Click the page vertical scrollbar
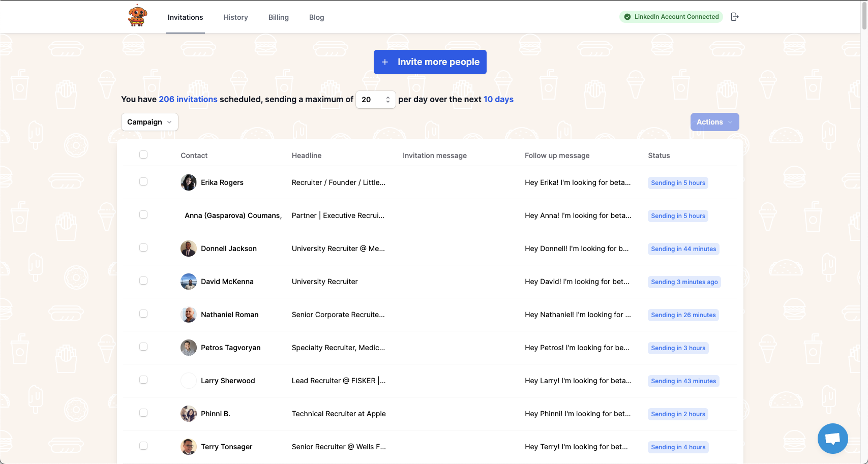The height and width of the screenshot is (464, 868). 864,15
